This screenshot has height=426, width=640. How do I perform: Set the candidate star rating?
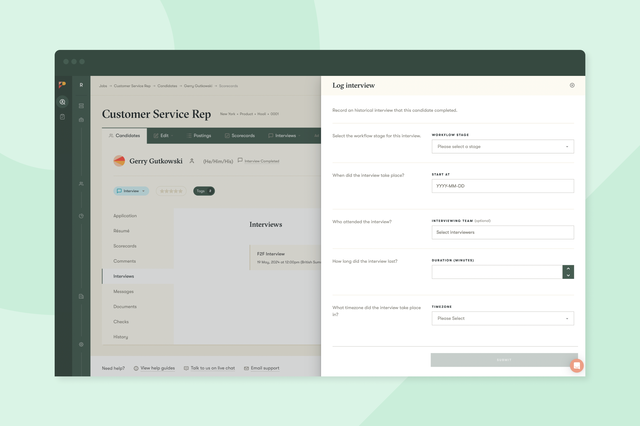tap(171, 190)
